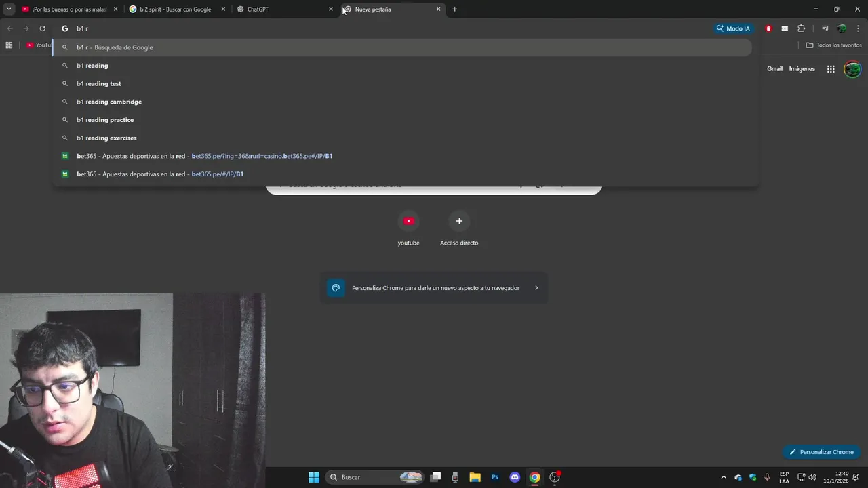Switch to the ChatGPT tab

pyautogui.click(x=285, y=9)
